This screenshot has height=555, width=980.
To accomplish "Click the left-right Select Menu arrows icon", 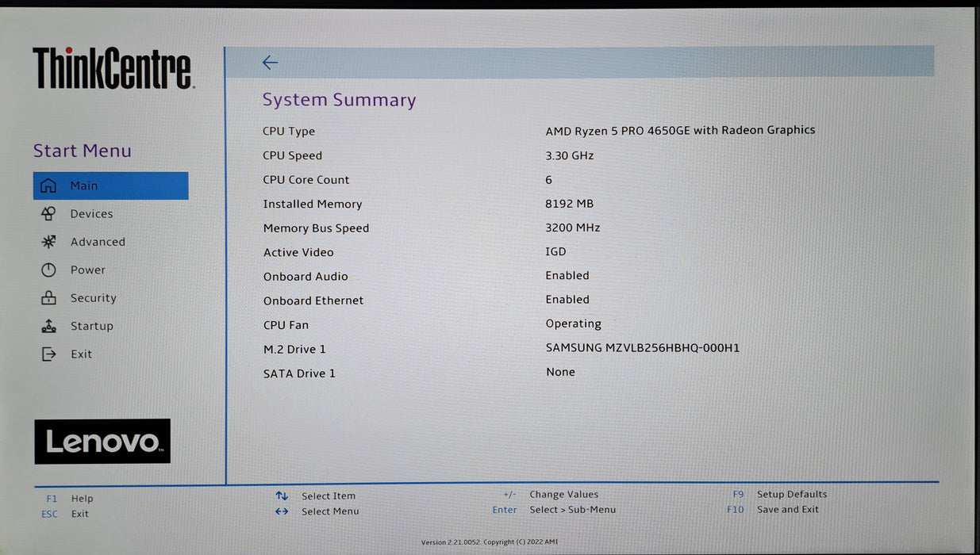I will pos(282,511).
